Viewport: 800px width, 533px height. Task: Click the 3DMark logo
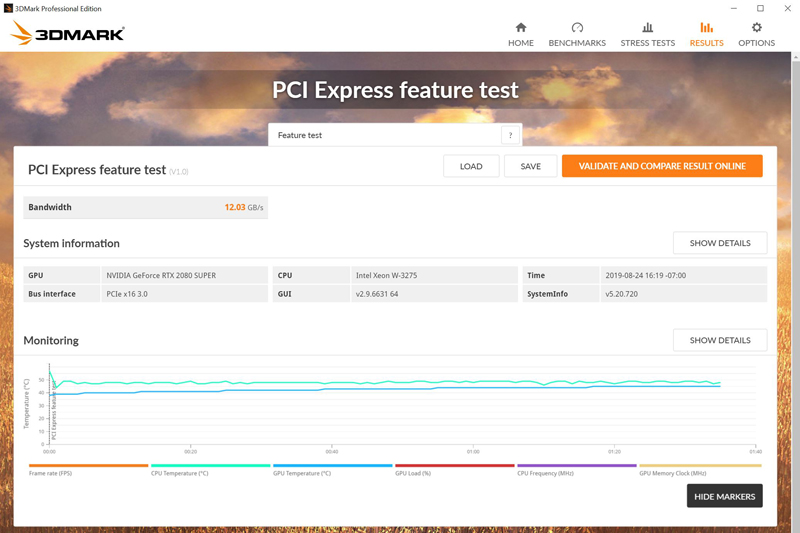tap(68, 34)
